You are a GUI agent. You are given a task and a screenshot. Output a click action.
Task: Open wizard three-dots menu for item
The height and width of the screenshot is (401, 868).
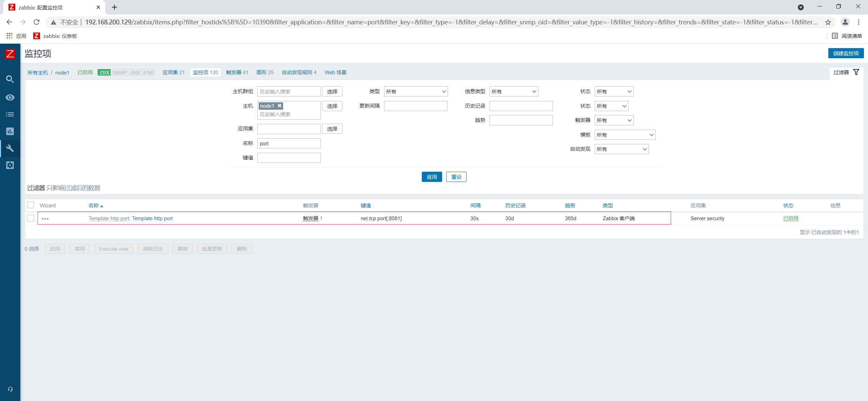(x=45, y=219)
